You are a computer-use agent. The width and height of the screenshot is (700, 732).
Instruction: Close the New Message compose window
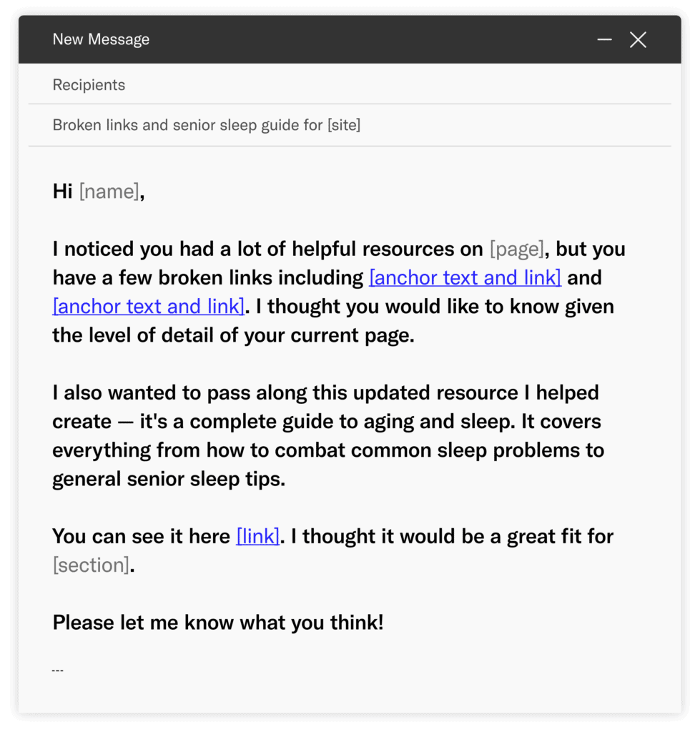(638, 39)
